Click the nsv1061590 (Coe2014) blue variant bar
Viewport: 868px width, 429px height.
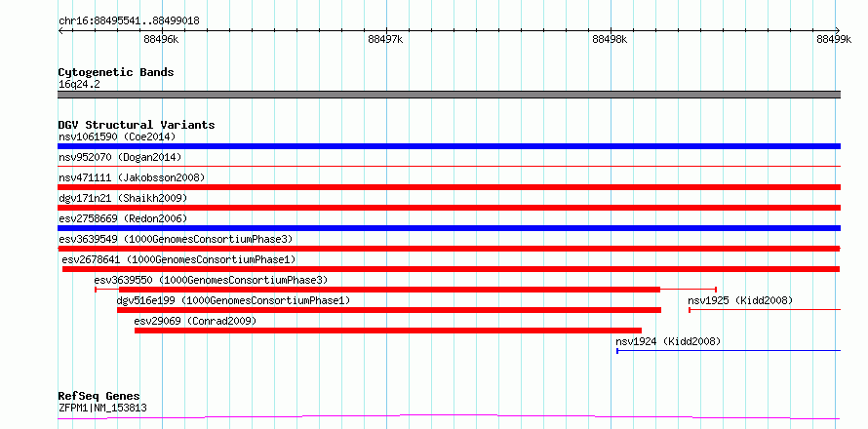449,146
